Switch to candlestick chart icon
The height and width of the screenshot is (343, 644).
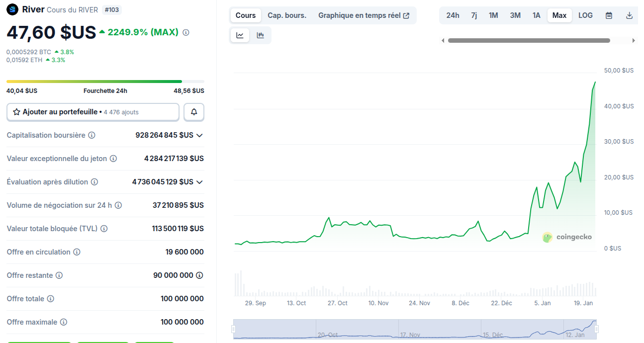coord(260,35)
